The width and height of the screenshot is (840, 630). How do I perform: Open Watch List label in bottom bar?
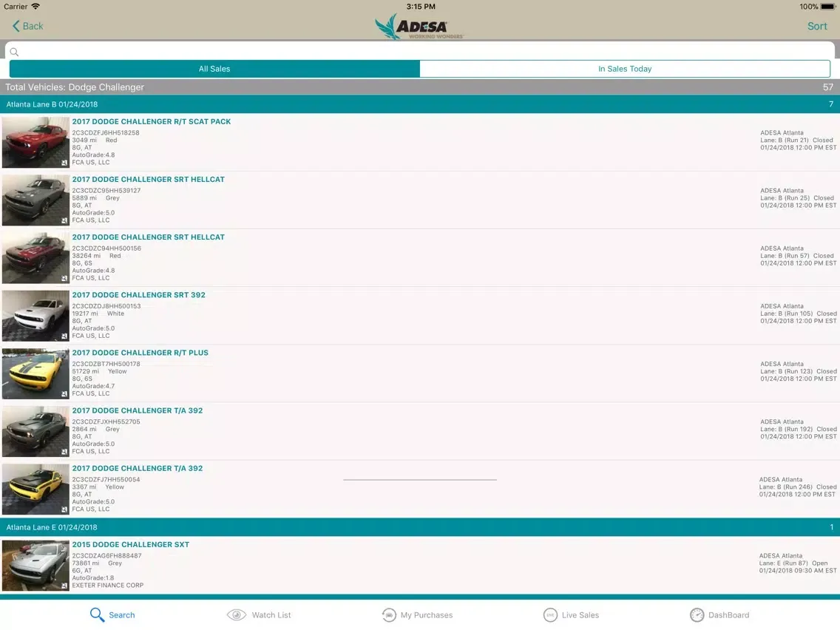[271, 615]
